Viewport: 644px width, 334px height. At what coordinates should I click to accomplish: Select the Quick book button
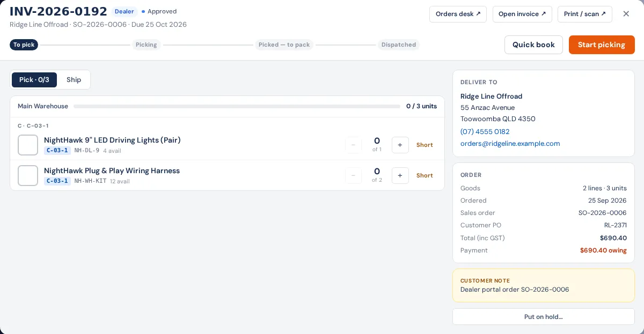(x=533, y=44)
